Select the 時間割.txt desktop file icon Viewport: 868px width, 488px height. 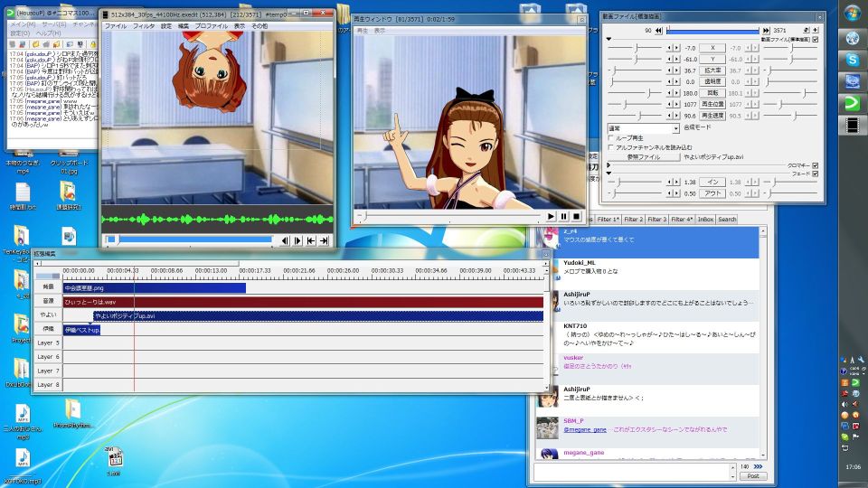23,197
